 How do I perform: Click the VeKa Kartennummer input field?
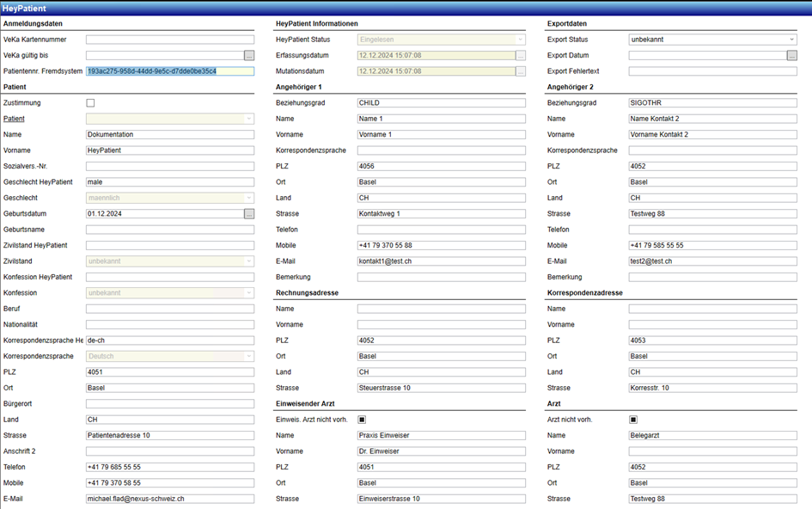coord(170,40)
